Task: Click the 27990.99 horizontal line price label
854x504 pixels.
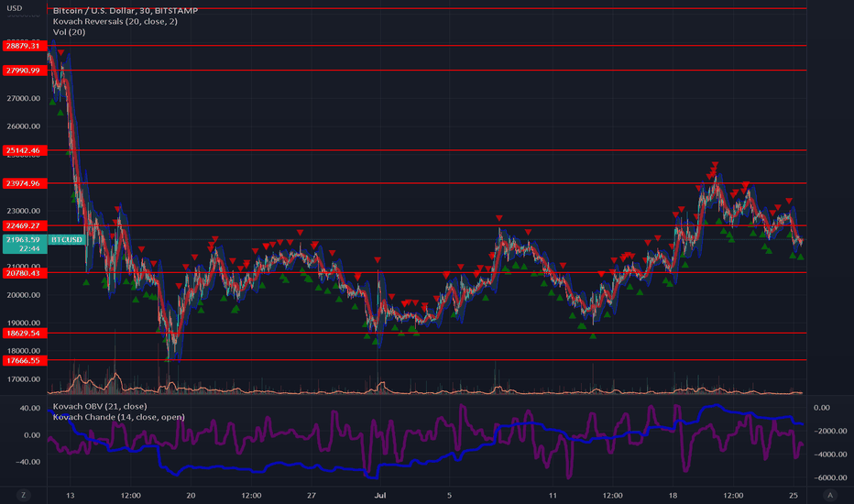Action: pyautogui.click(x=25, y=71)
